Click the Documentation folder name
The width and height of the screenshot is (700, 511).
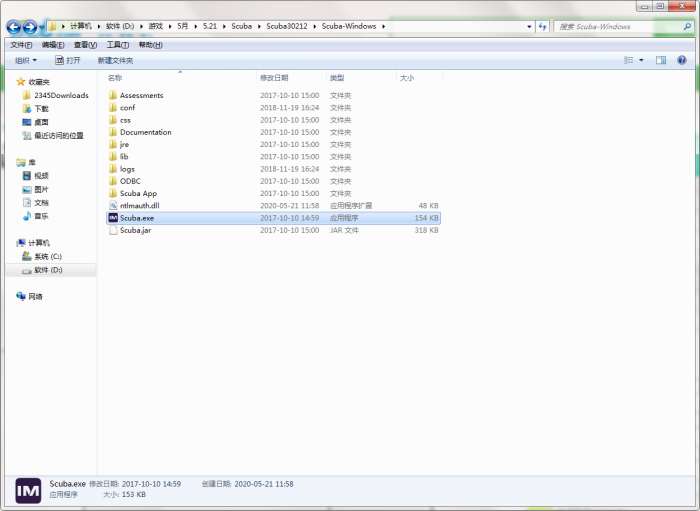click(146, 132)
